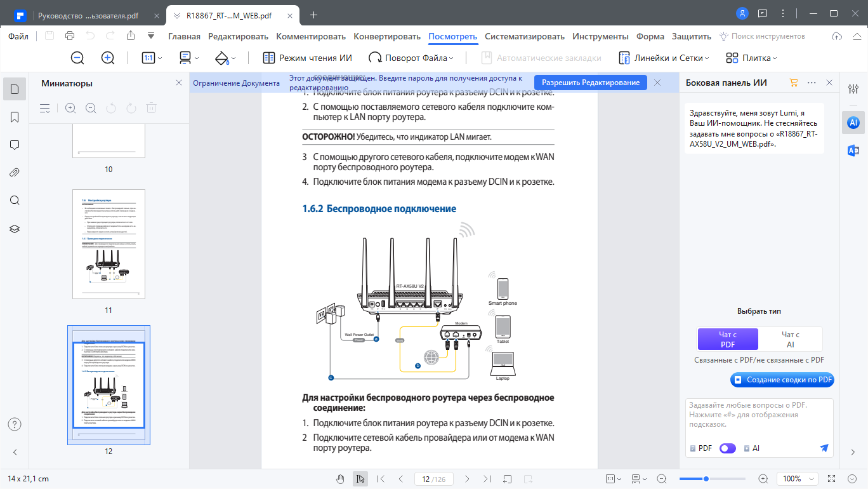The height and width of the screenshot is (489, 868).
Task: Open the 1:1 page fit dropdown in ribbon
Action: point(152,58)
